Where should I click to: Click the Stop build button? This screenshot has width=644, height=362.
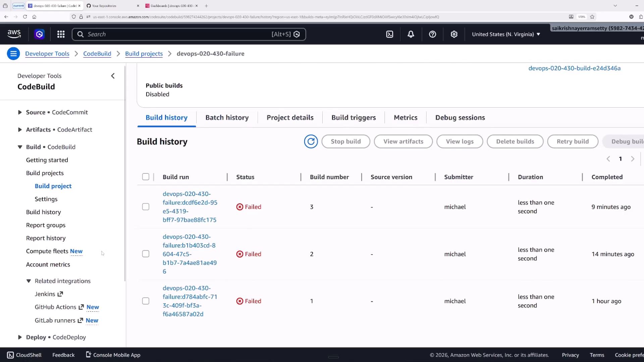pos(345,141)
